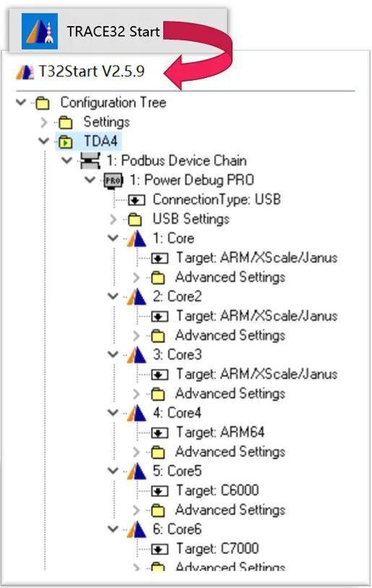
Task: Expand the Settings folder
Action: tap(44, 122)
